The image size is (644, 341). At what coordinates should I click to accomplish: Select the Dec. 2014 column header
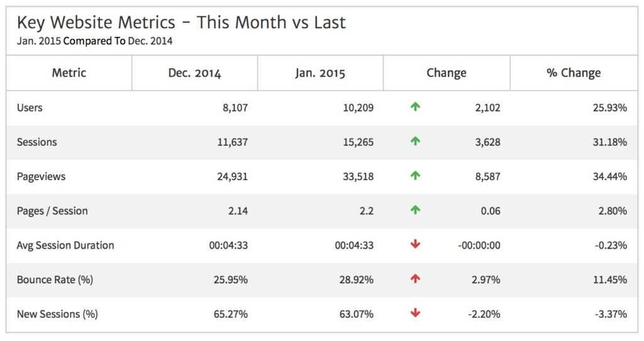pyautogui.click(x=194, y=73)
